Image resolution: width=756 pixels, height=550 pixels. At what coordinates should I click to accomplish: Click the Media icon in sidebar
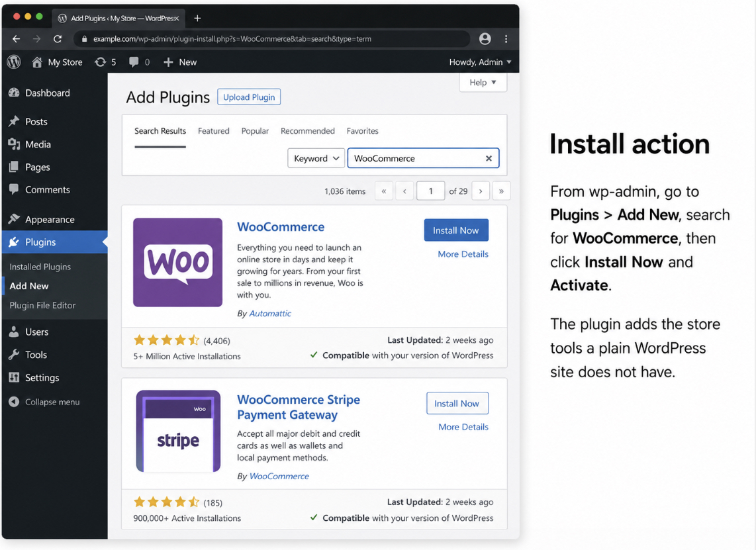click(x=14, y=144)
